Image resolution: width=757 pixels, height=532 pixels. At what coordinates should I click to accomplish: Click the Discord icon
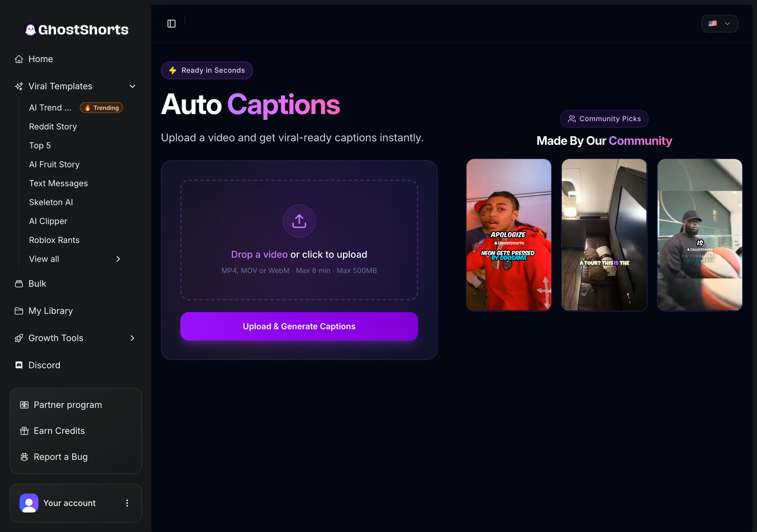(x=19, y=365)
